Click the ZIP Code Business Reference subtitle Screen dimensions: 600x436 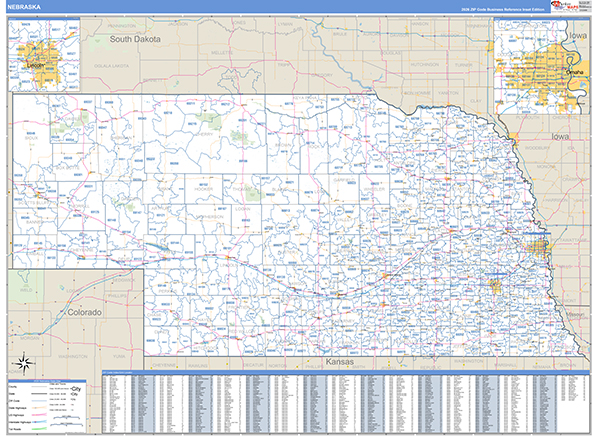pos(502,9)
